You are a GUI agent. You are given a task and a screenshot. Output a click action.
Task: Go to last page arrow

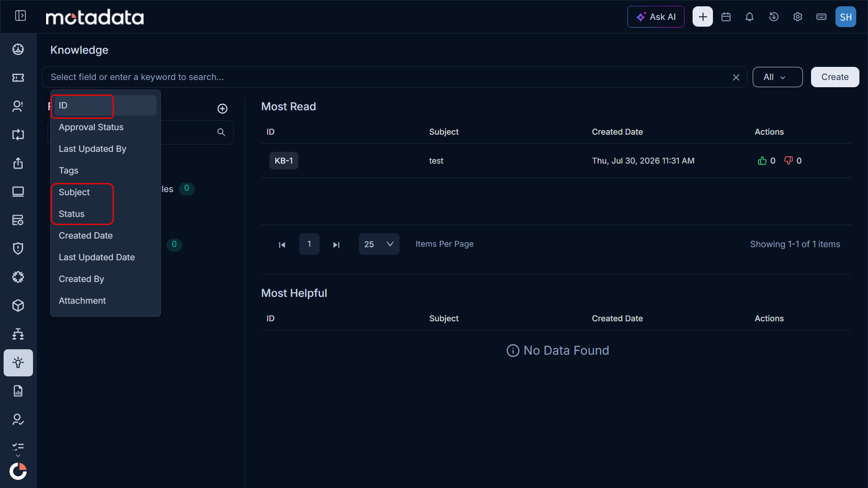click(x=336, y=244)
